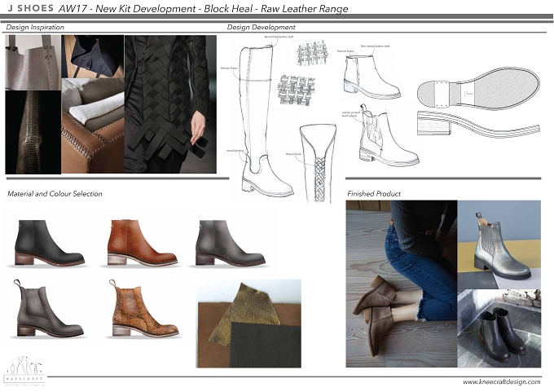Open the silver Chelsea boot product photo
This screenshot has width=554, height=392.
[499, 244]
